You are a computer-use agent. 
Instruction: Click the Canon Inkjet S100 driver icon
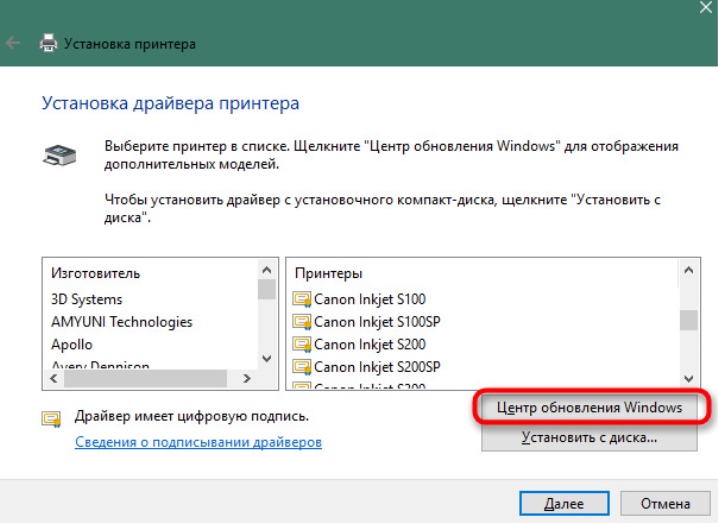302,300
